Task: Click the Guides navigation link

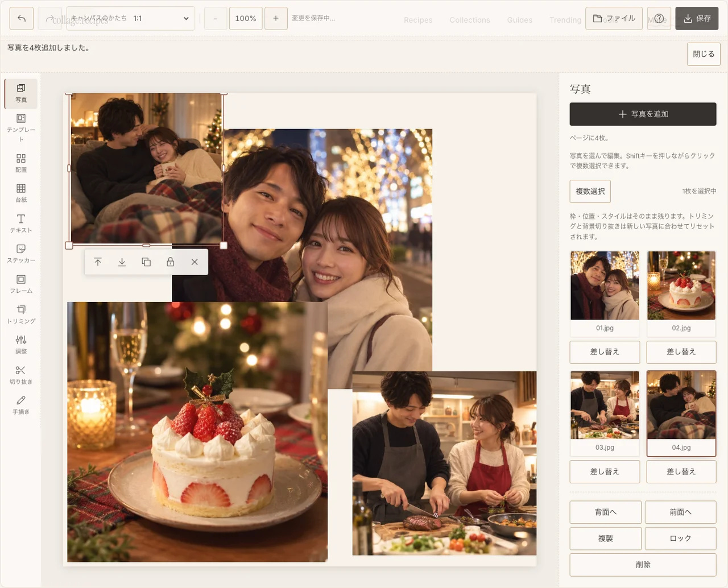Action: click(520, 20)
